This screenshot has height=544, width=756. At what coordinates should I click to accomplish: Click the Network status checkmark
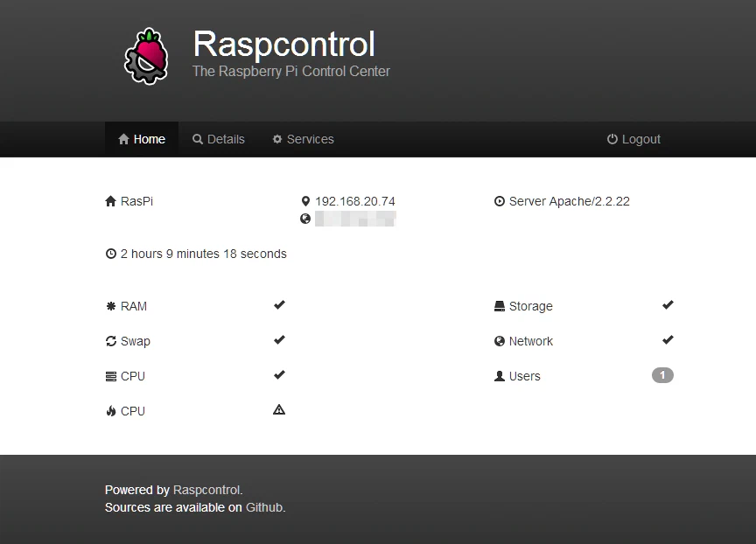(x=668, y=339)
